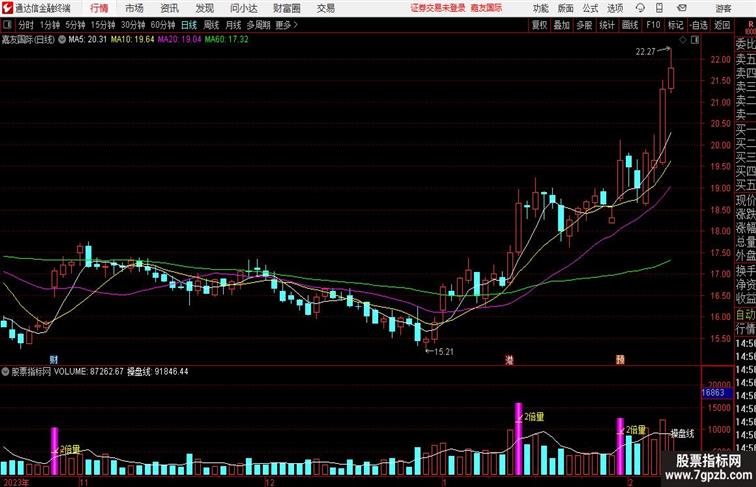756x487 pixels.
Task: Click the 港 marker below the chart
Action: point(509,360)
